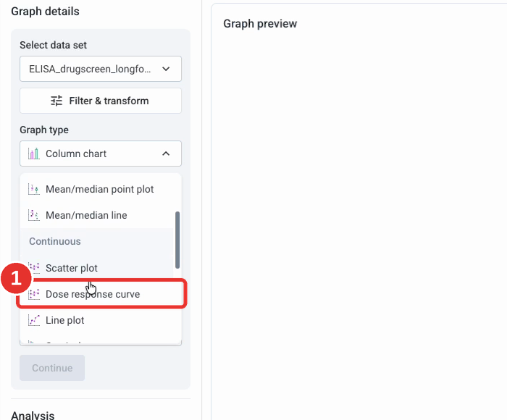Click the Mean/median line icon
This screenshot has width=507, height=420.
(x=33, y=215)
